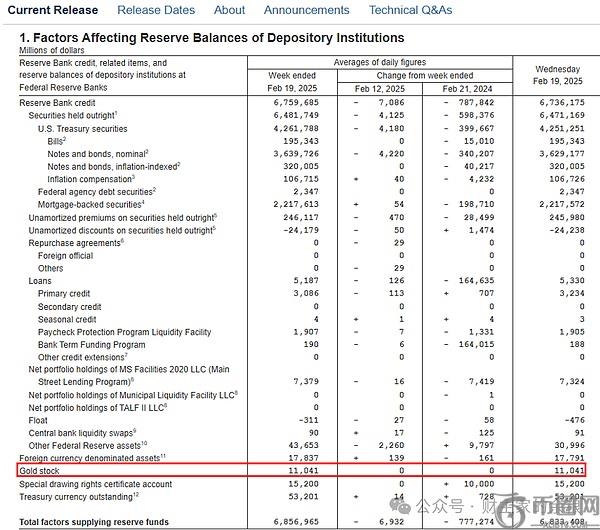Select 'Net portfolio holdings of TALF II LLC'

98,408
